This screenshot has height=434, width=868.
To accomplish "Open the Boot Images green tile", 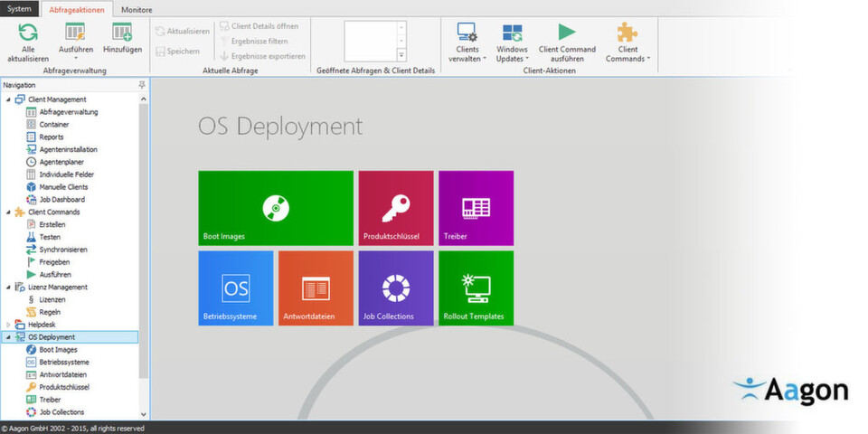I will click(276, 208).
